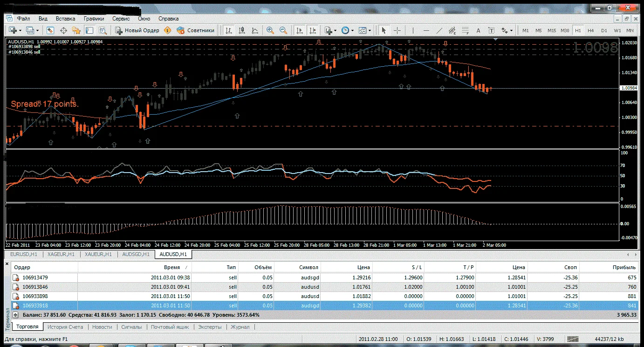Open the new chart dropdown arrow

(x=21, y=30)
